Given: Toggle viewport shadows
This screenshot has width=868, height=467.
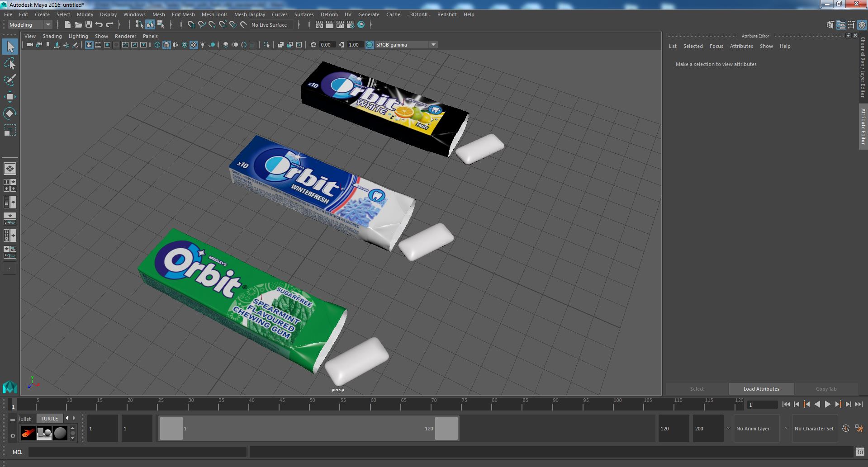Looking at the screenshot, I should (212, 45).
